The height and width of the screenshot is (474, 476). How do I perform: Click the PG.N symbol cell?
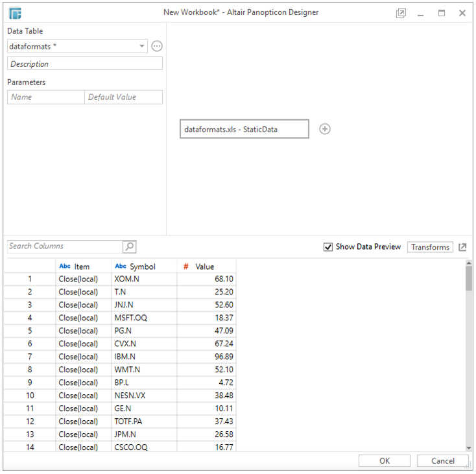[144, 331]
